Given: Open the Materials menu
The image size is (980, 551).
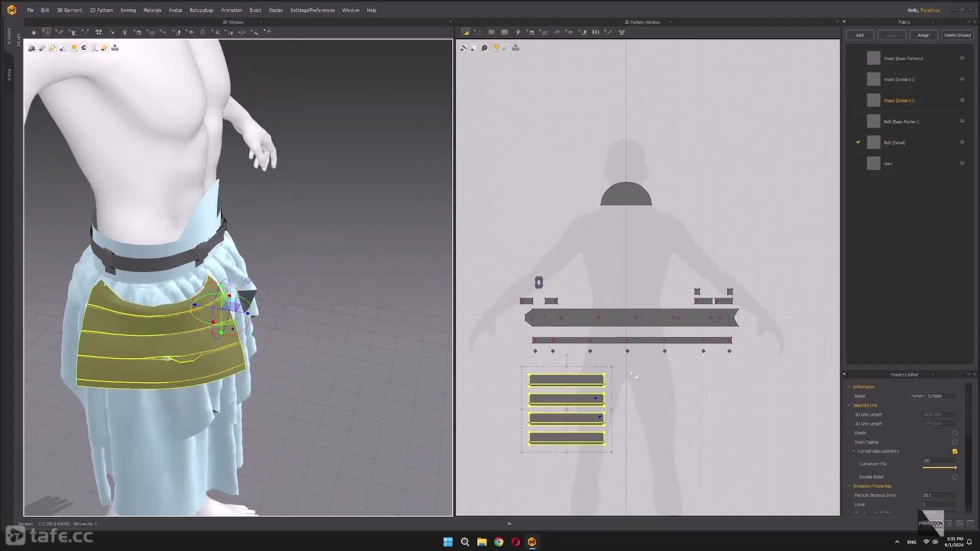Looking at the screenshot, I should click(x=152, y=10).
